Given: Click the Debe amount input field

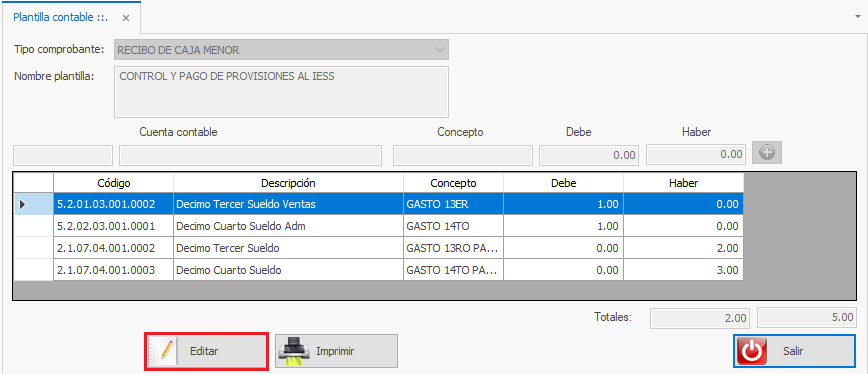Looking at the screenshot, I should pos(589,155).
